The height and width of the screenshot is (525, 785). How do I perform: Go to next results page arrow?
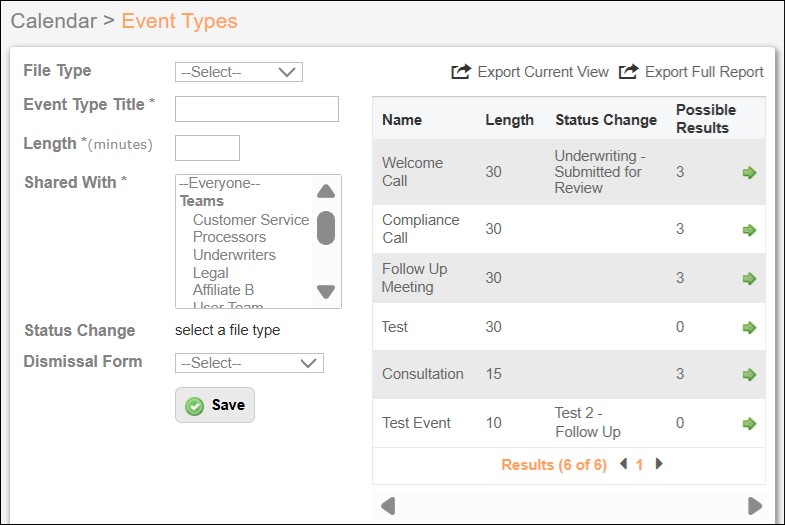(x=659, y=464)
